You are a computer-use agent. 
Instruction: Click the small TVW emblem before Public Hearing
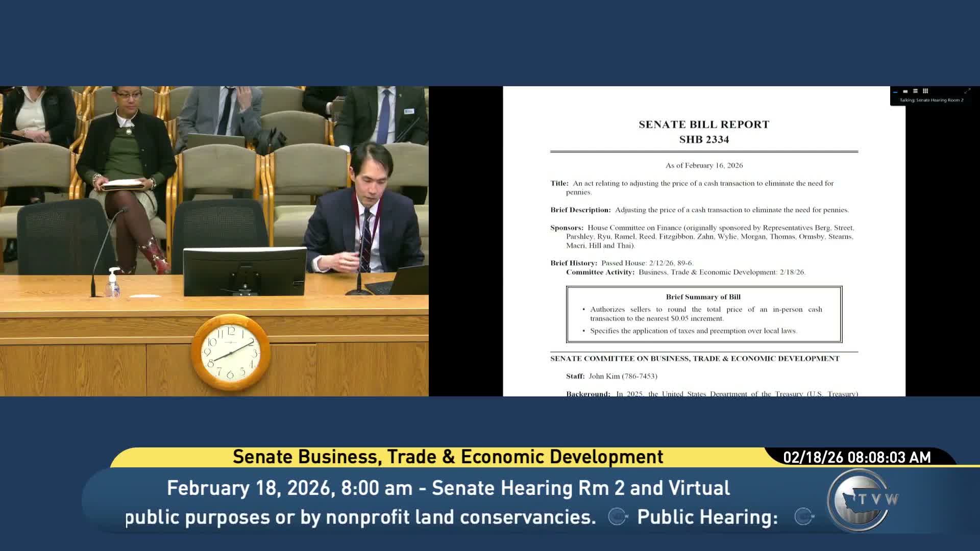pos(618,517)
